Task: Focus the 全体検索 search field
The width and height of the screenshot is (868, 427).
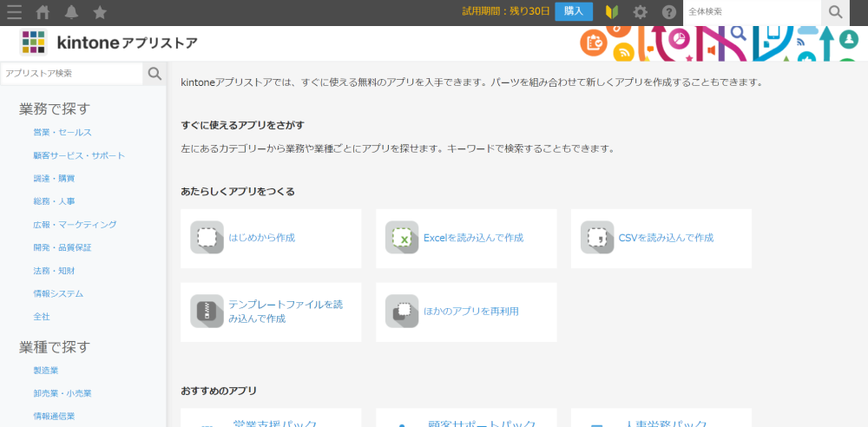Action: (752, 11)
